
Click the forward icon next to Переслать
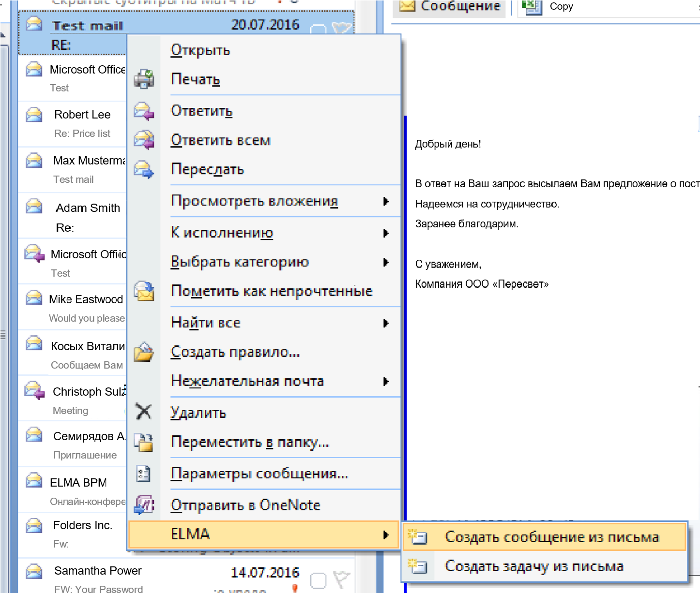(144, 169)
